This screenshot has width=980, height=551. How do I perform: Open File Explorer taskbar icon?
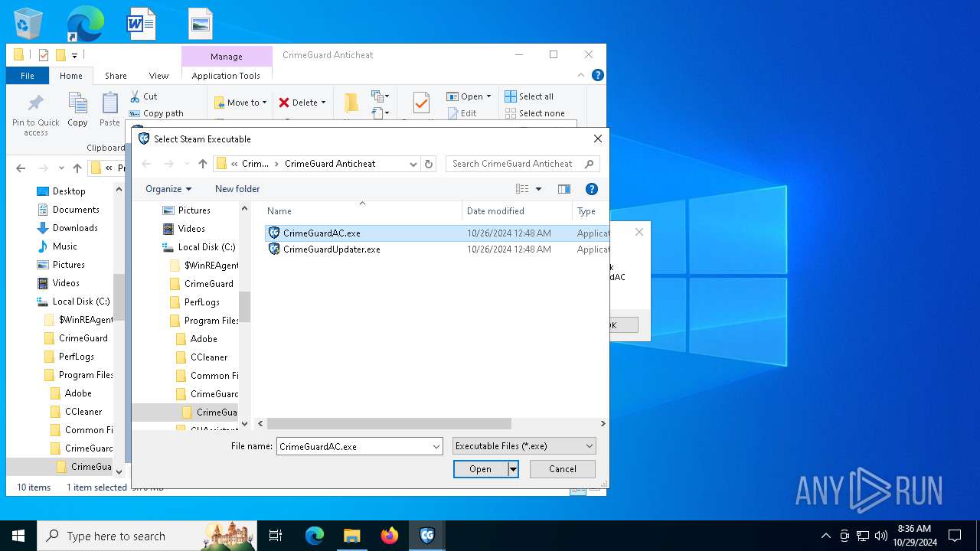click(x=351, y=536)
